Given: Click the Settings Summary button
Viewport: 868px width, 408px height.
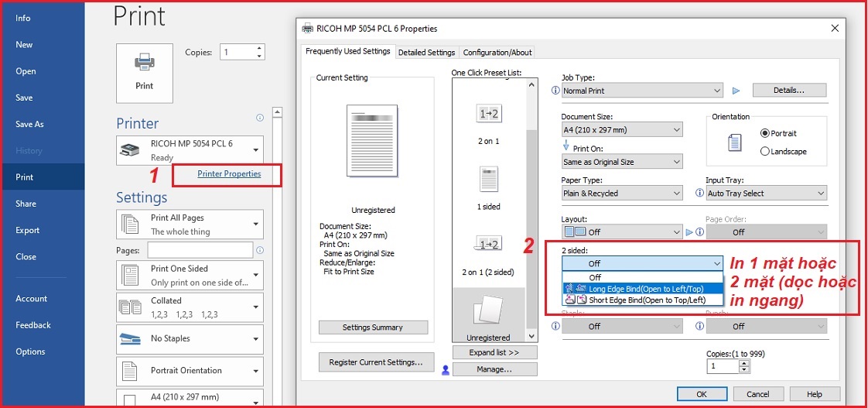Looking at the screenshot, I should [374, 327].
